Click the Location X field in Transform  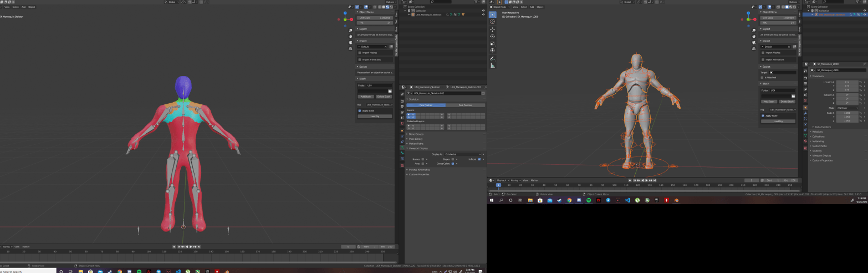pos(847,82)
